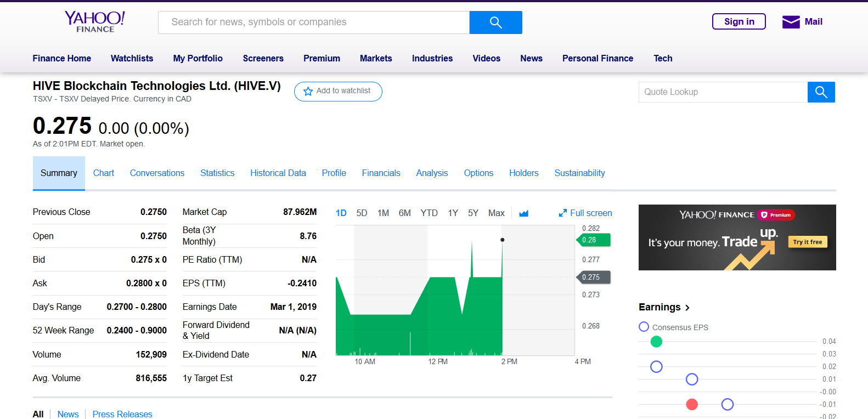Click the Full screen link text
This screenshot has width=868, height=419.
[591, 213]
